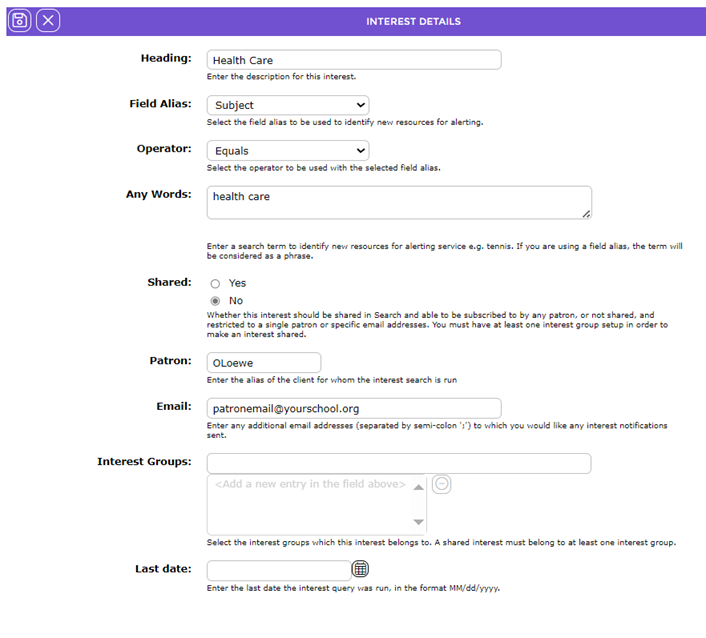Click the up arrow in Interest Groups list

(x=418, y=487)
